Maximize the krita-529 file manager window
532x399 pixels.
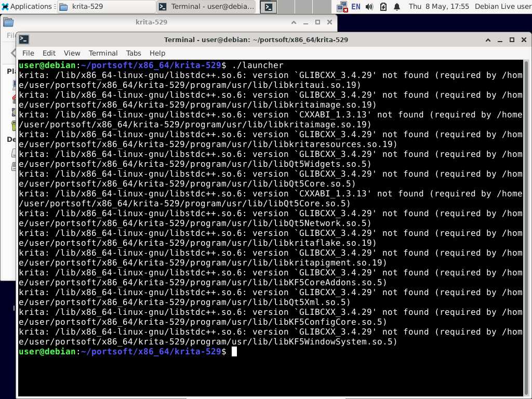(317, 22)
